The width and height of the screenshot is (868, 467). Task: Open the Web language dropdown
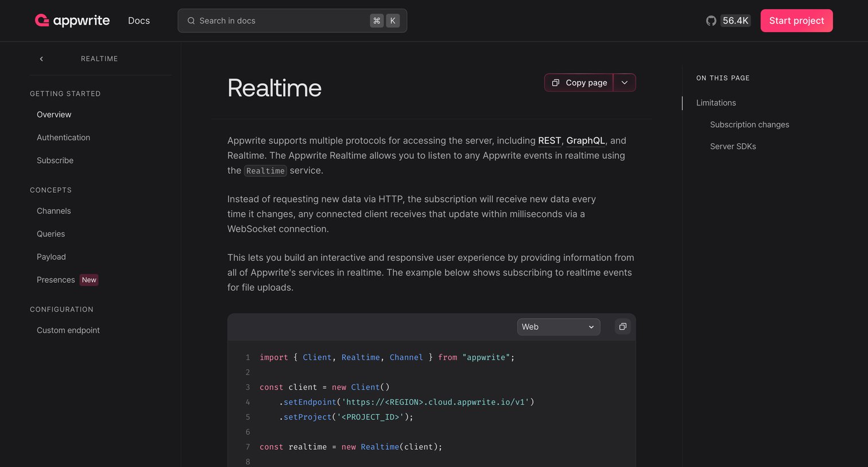pyautogui.click(x=559, y=327)
